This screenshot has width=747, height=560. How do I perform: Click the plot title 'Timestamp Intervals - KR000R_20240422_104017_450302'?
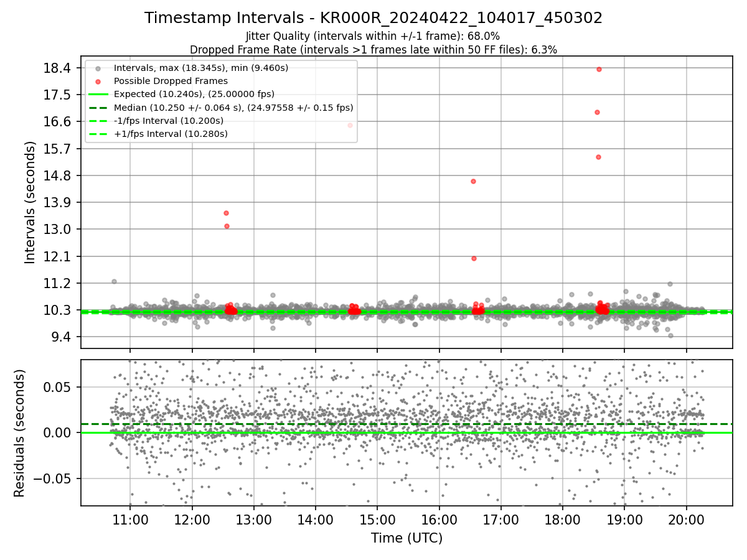374,18
